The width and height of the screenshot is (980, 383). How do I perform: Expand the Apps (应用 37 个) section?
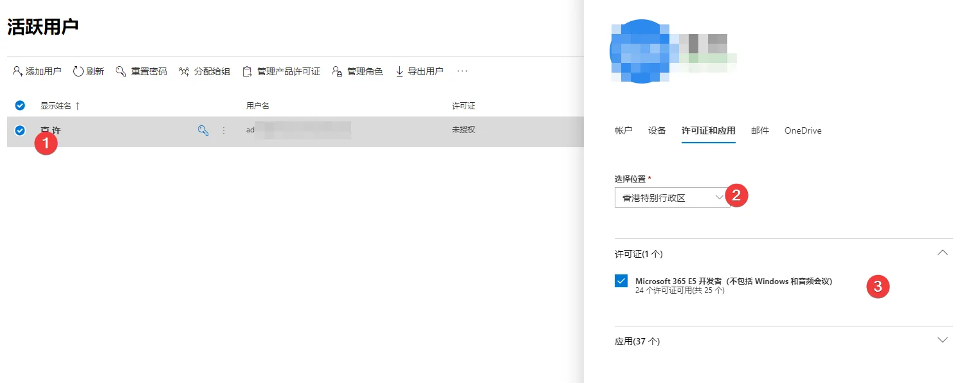pos(942,340)
